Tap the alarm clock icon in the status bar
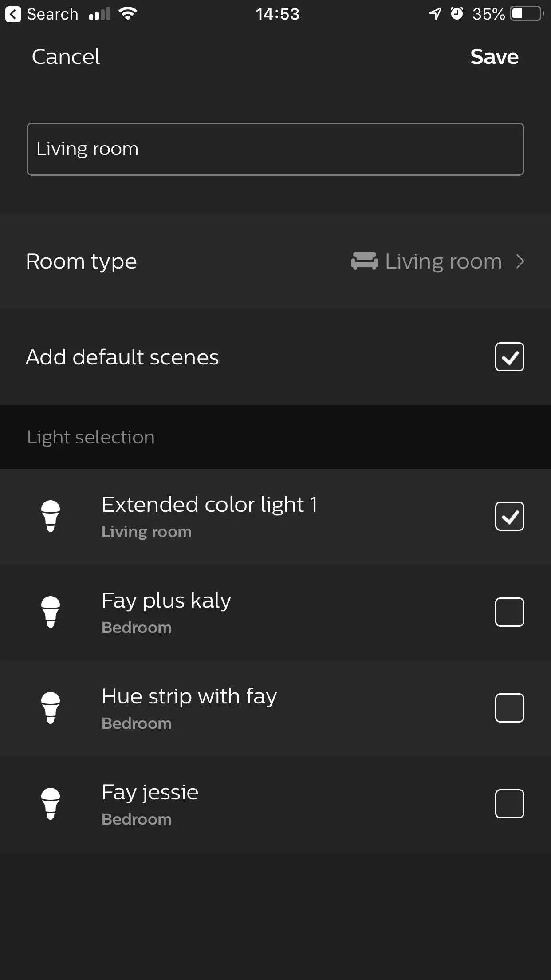 (457, 14)
